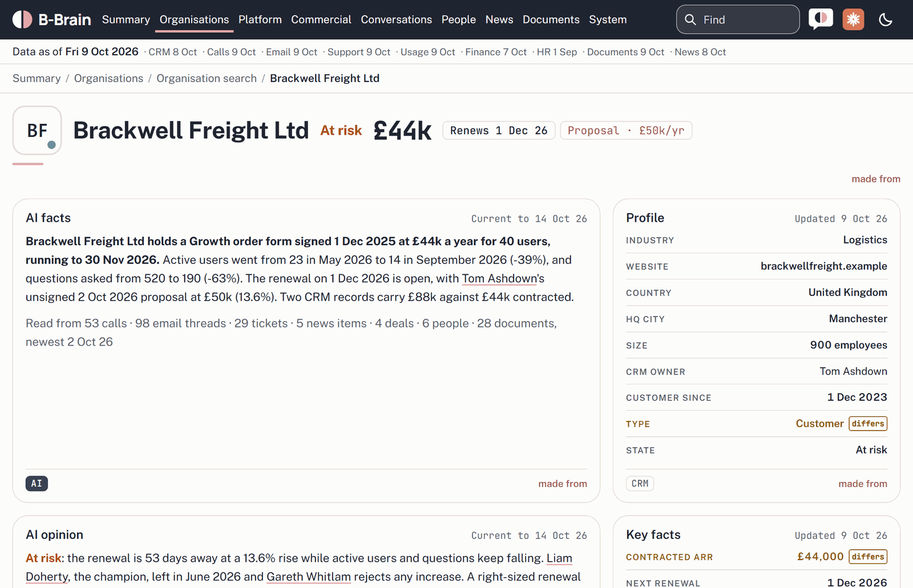The image size is (913, 588).
Task: Open the Platform nav item
Action: coord(260,19)
